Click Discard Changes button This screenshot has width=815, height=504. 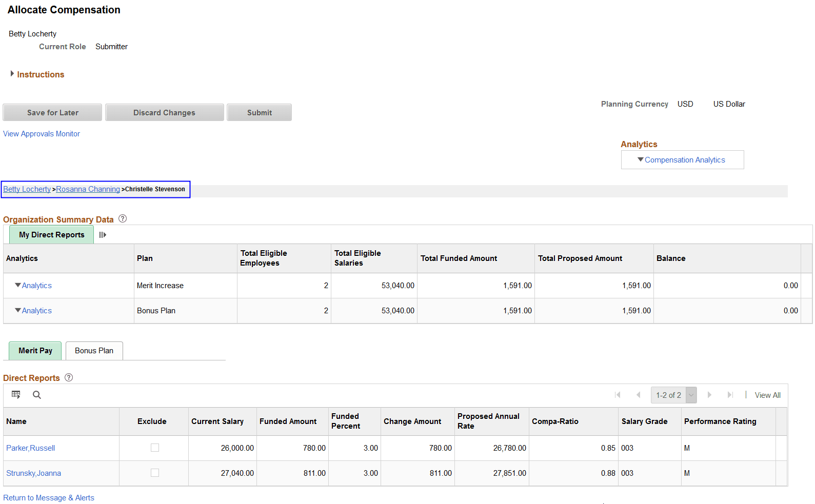click(x=165, y=112)
